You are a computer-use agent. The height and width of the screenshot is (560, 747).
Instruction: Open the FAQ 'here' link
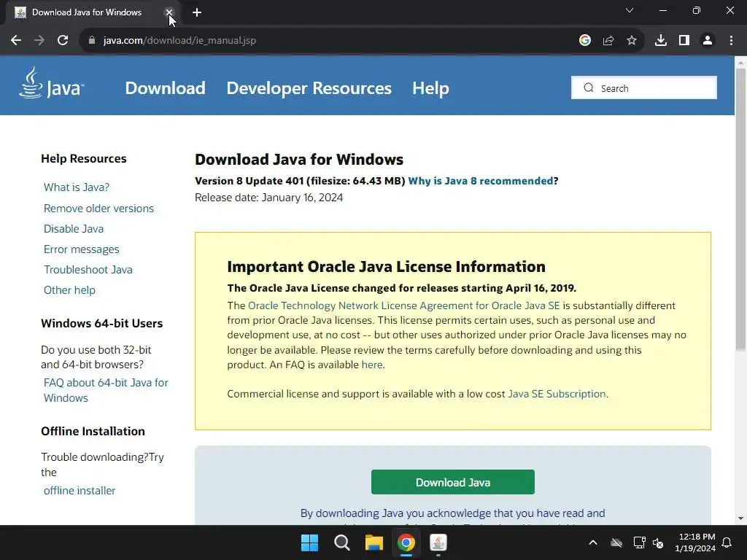coord(371,365)
